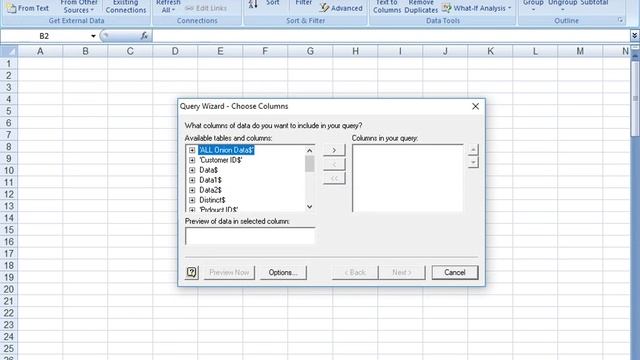Select row 22 header

(9, 313)
